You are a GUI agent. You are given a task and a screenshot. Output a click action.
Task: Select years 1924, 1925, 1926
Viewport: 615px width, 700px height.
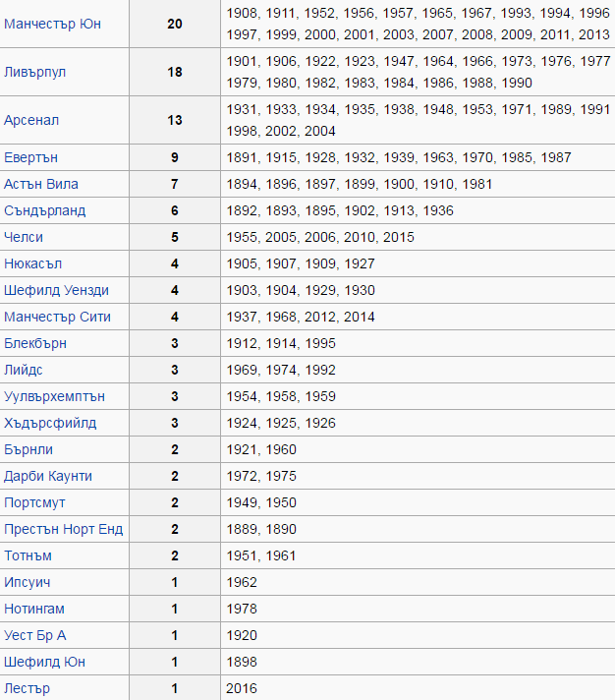[x=281, y=423]
